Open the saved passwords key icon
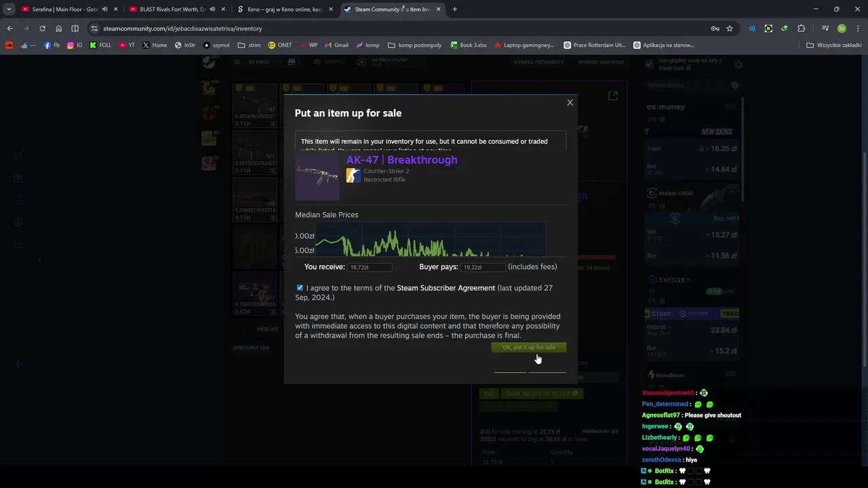This screenshot has width=868, height=488. point(715,28)
